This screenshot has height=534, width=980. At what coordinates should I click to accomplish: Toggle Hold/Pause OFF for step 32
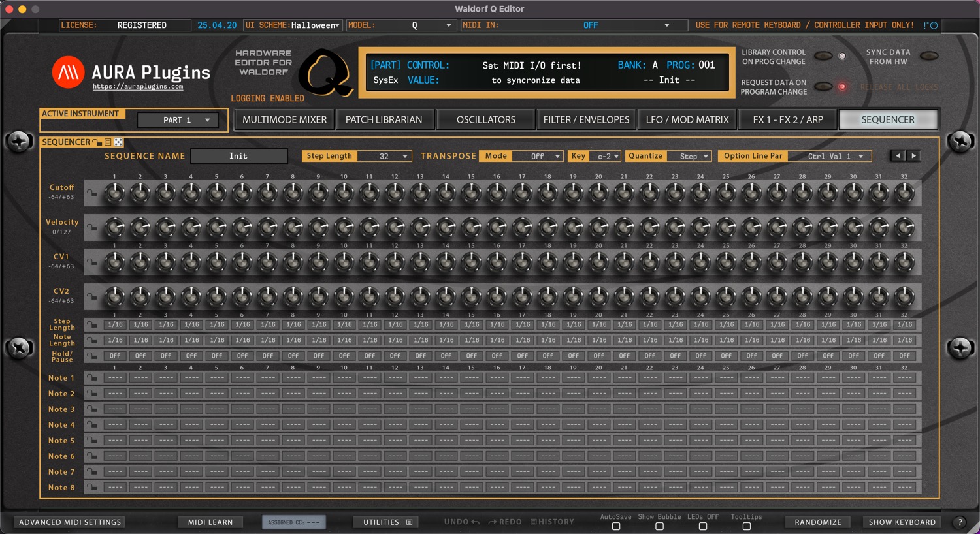(905, 356)
